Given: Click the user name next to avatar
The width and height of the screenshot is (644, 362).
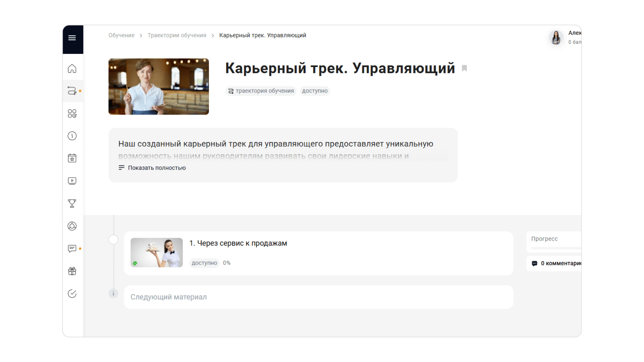Looking at the screenshot, I should click(575, 33).
